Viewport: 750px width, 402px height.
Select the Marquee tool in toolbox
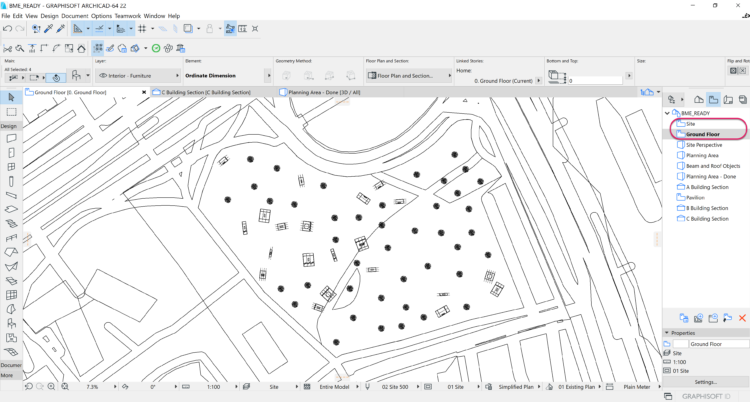pos(10,112)
